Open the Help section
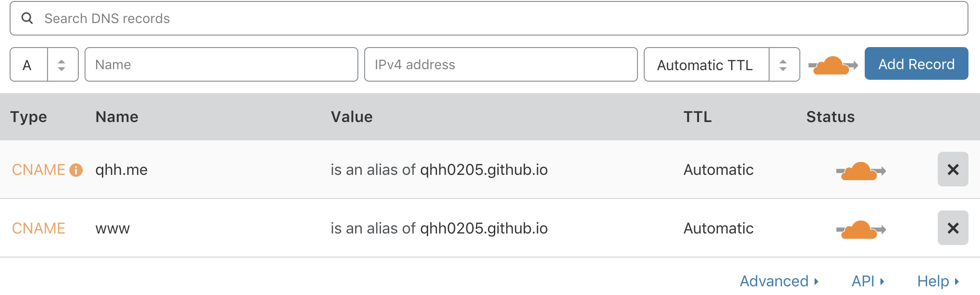The height and width of the screenshot is (295, 980). (938, 281)
